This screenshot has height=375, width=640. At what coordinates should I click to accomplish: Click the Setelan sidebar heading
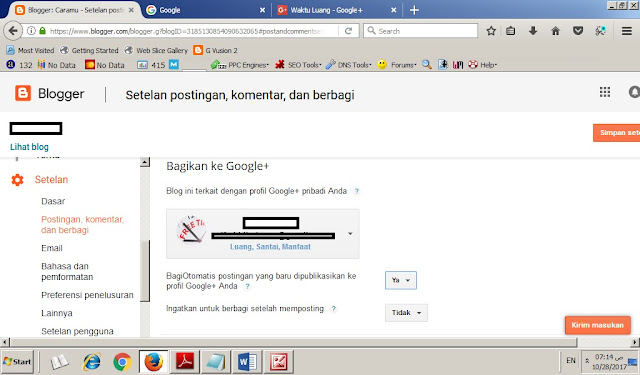(51, 180)
